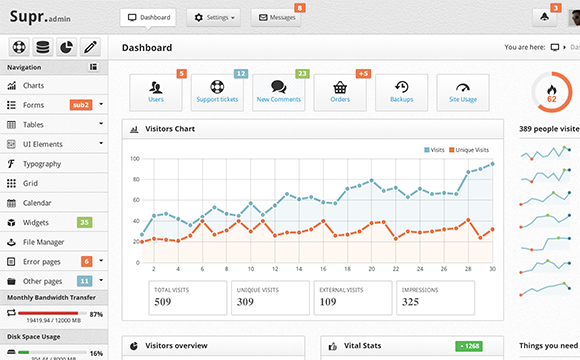Open File Manager in the navigation
Image resolution: width=580 pixels, height=360 pixels.
[x=54, y=242]
